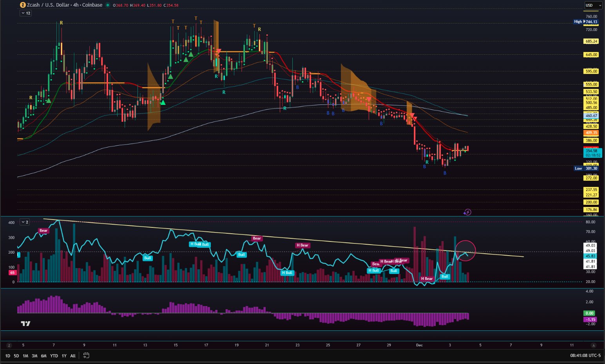Image resolution: width=605 pixels, height=364 pixels.
Task: Collapse the RSI pane legend showing 2
Action: [24, 222]
